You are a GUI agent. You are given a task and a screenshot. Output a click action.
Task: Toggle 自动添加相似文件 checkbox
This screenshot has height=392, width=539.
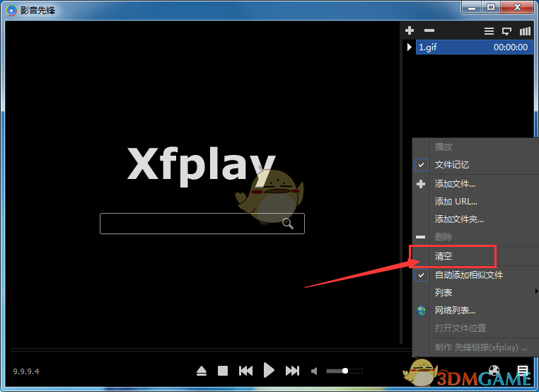coord(421,275)
